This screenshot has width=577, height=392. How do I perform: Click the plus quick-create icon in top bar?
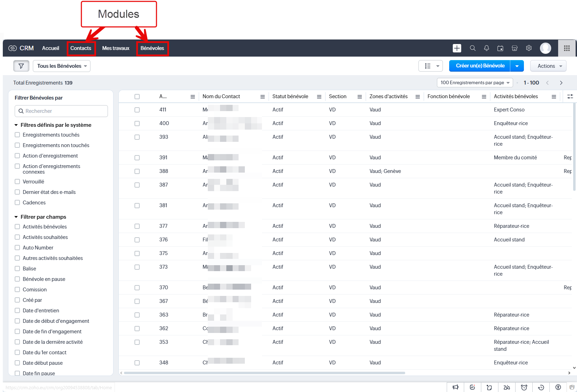tap(457, 48)
